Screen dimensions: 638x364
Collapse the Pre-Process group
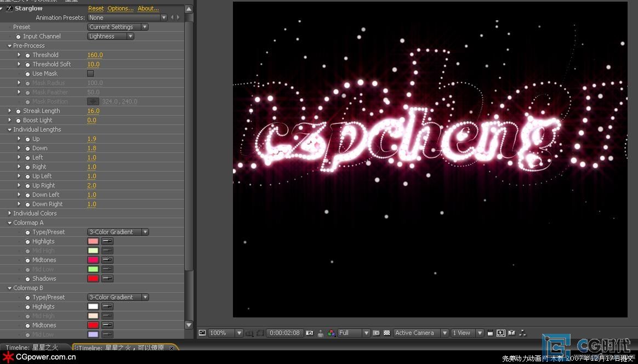9,46
